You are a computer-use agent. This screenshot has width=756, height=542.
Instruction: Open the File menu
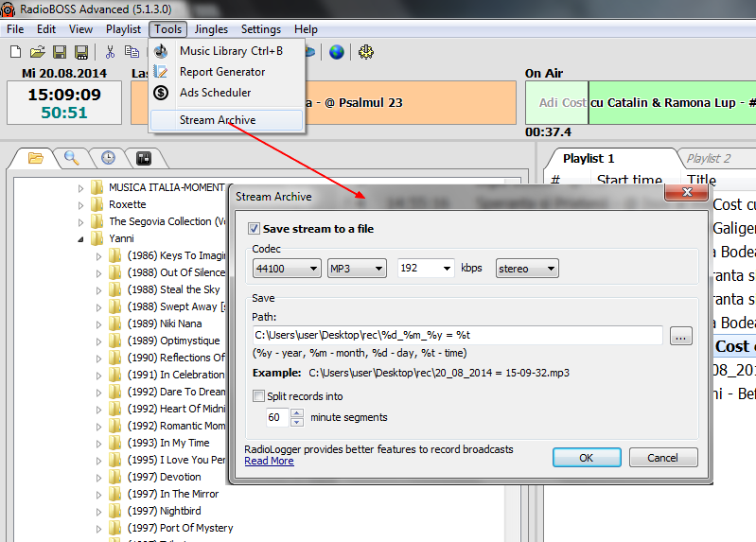point(15,29)
